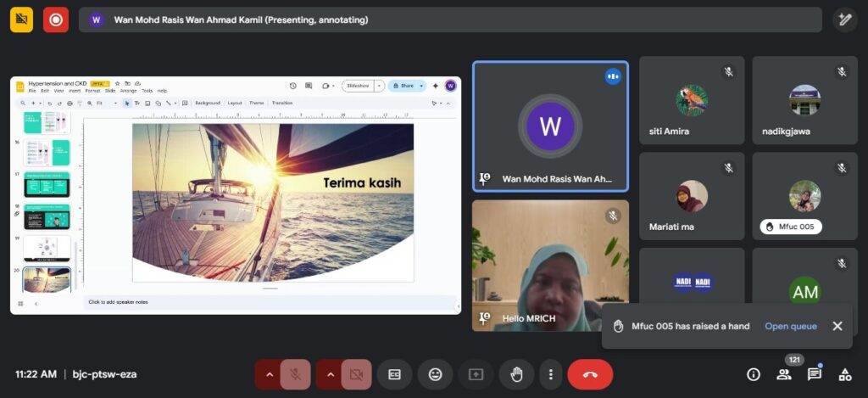The image size is (868, 398).
Task: Expand audio settings chevron beside the microphone
Action: 269,374
